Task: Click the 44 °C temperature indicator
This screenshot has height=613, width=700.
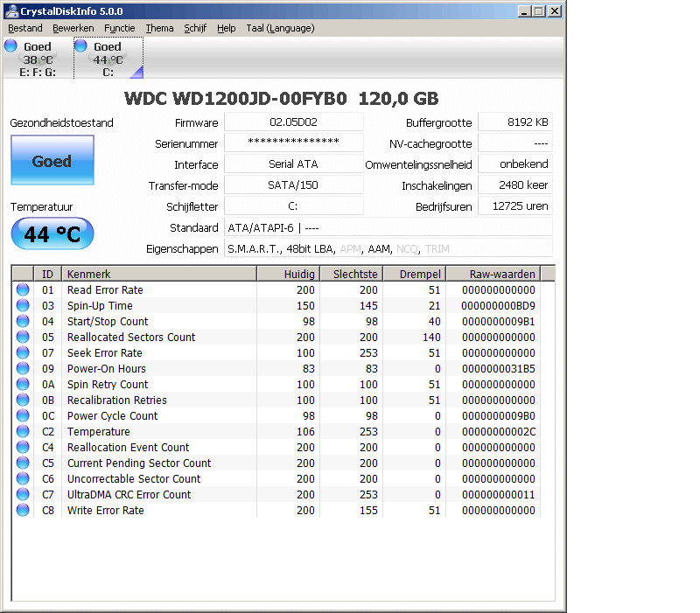Action: (52, 233)
